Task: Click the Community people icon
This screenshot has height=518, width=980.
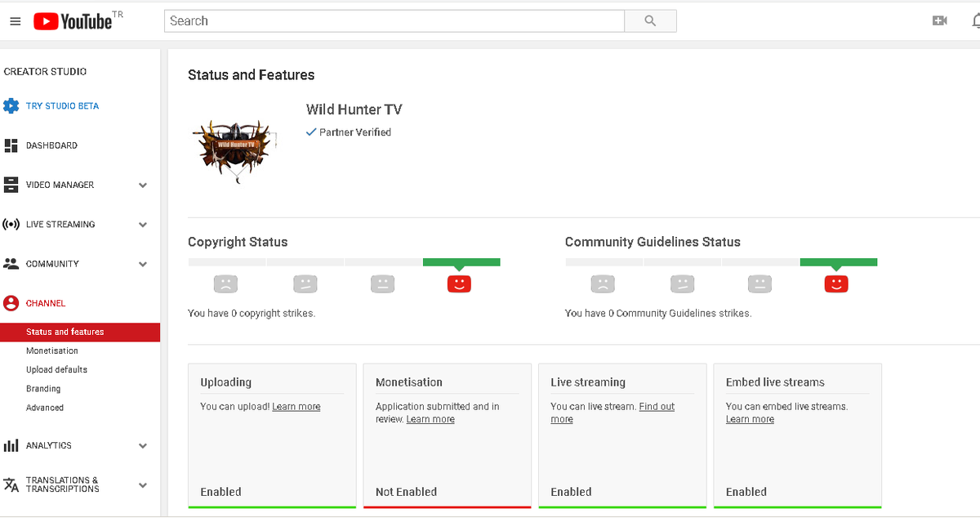Action: click(x=11, y=264)
